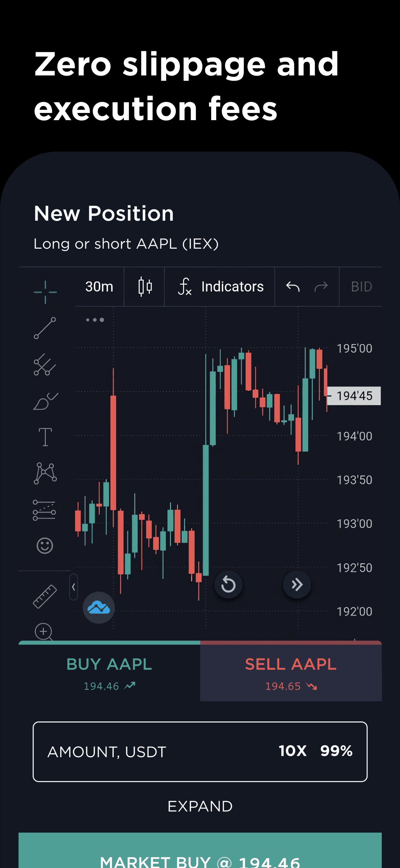The width and height of the screenshot is (400, 868).
Task: Reset the chart view
Action: (x=228, y=584)
